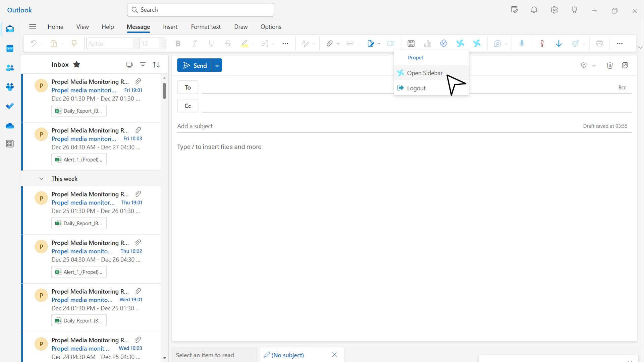Expand the ribbon with the chevron
Image resolution: width=644 pixels, height=362 pixels.
pyautogui.click(x=640, y=48)
